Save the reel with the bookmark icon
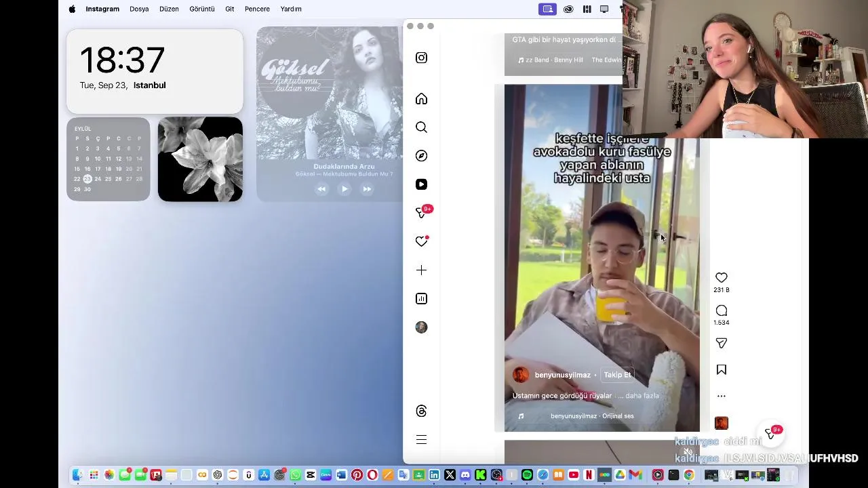The width and height of the screenshot is (868, 488). [x=722, y=369]
